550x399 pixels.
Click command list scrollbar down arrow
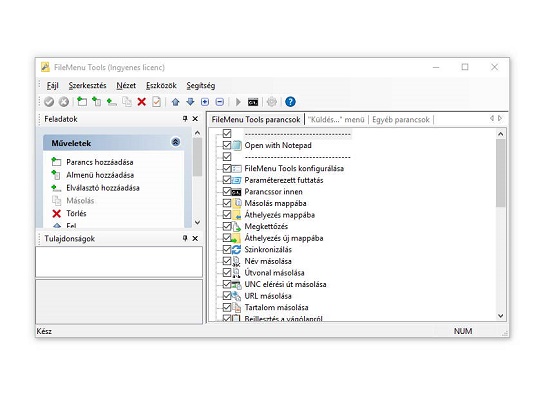point(501,316)
